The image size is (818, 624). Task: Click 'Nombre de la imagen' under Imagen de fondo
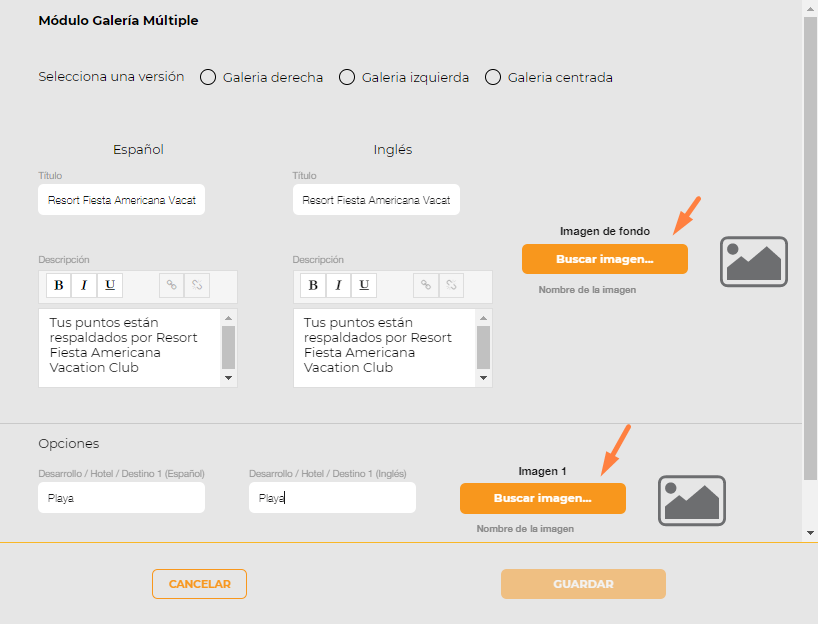(587, 290)
